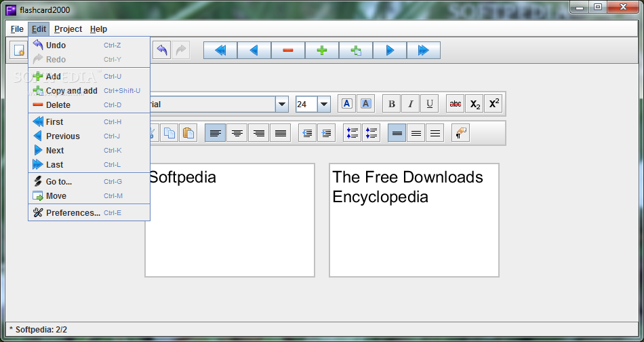
Task: Open the Help menu
Action: [98, 28]
